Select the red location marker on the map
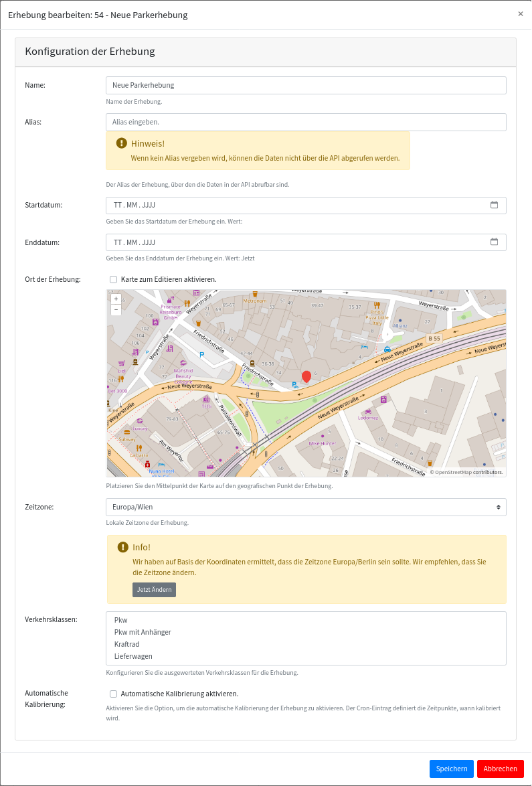The height and width of the screenshot is (786, 532). coord(306,376)
